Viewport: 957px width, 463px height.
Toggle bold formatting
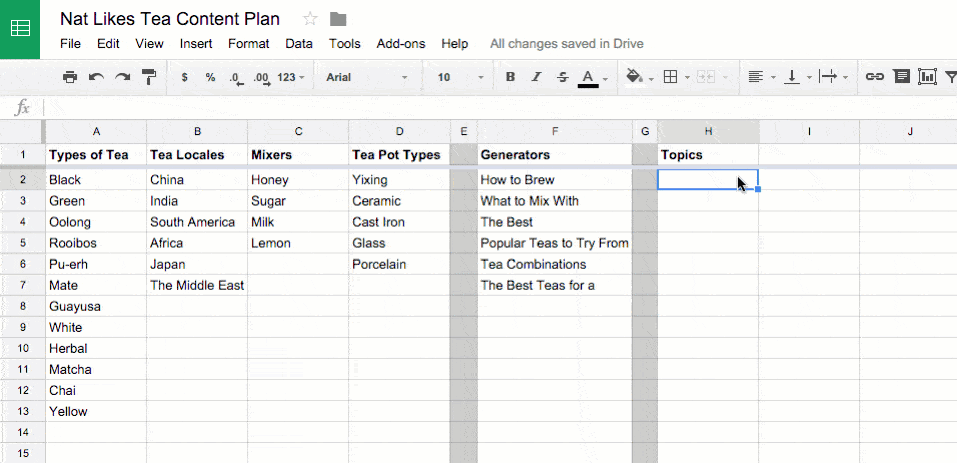pos(511,77)
